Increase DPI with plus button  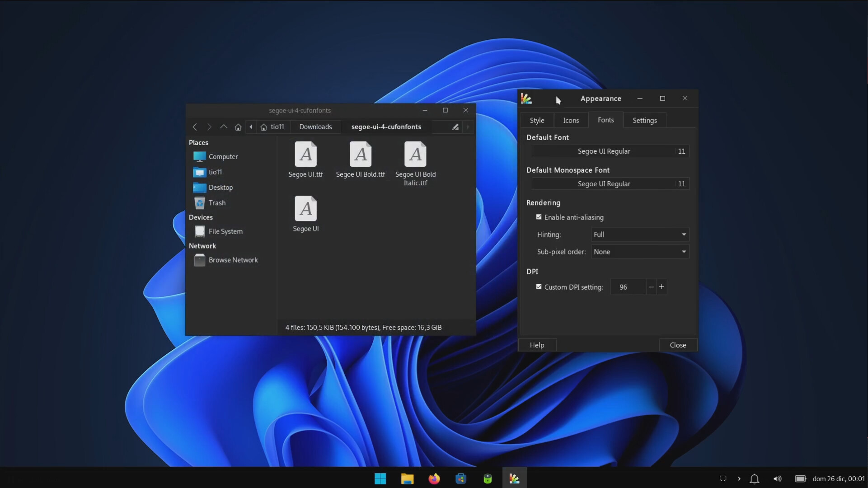[662, 287]
